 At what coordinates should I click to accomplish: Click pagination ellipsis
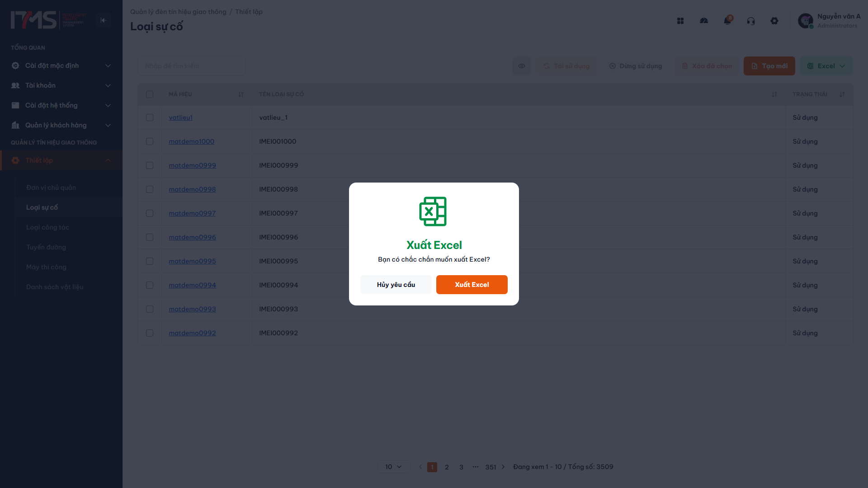pyautogui.click(x=476, y=467)
